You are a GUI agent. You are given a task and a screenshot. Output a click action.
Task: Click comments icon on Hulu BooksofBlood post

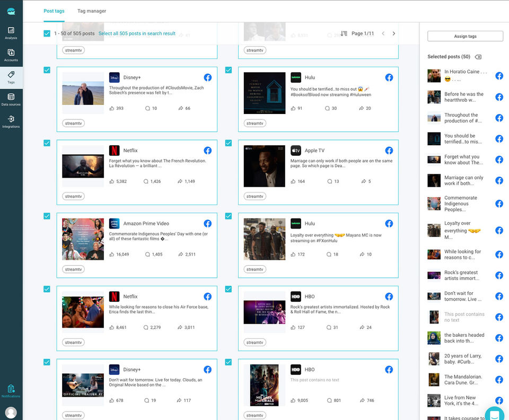pyautogui.click(x=327, y=108)
